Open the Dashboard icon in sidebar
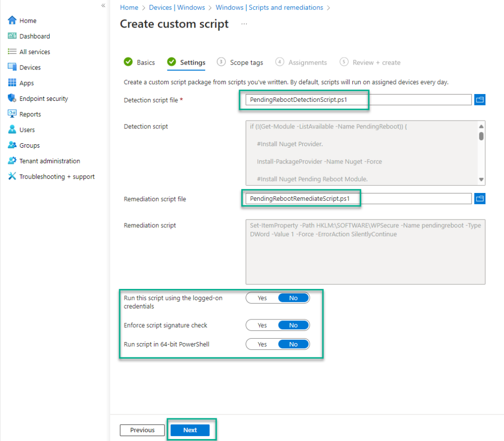Image resolution: width=504 pixels, height=441 pixels. pyautogui.click(x=12, y=35)
